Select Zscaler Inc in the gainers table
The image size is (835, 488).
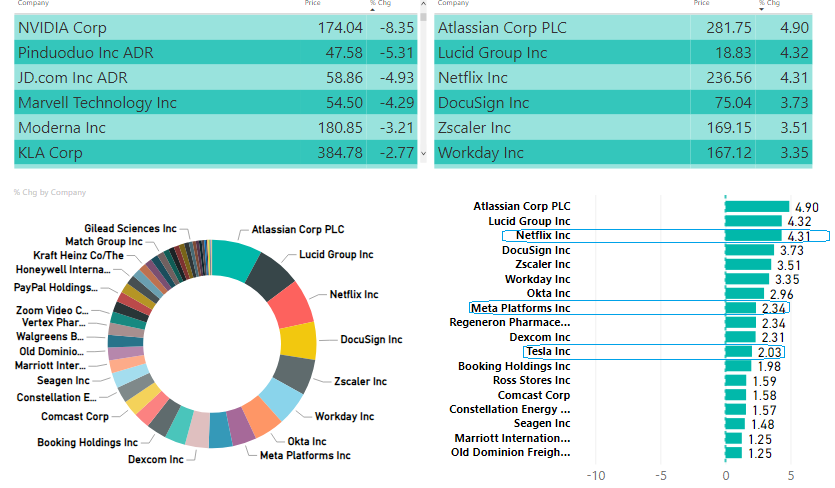[474, 128]
